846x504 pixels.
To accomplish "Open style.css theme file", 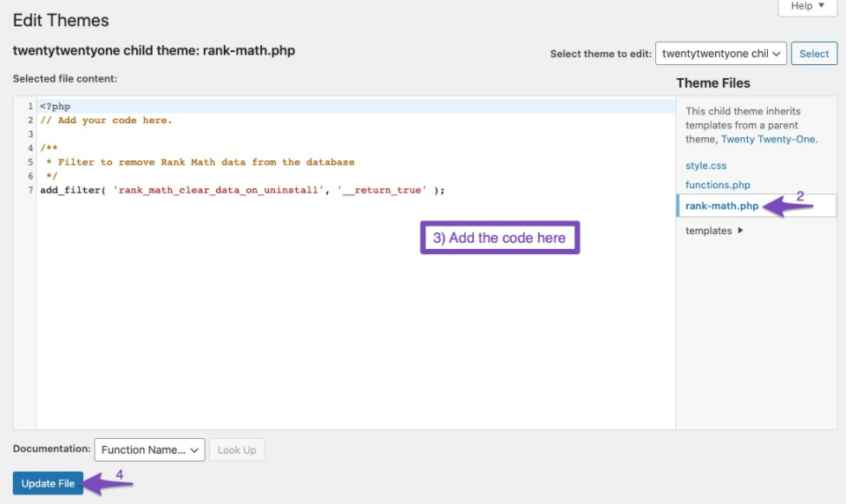I will click(705, 166).
